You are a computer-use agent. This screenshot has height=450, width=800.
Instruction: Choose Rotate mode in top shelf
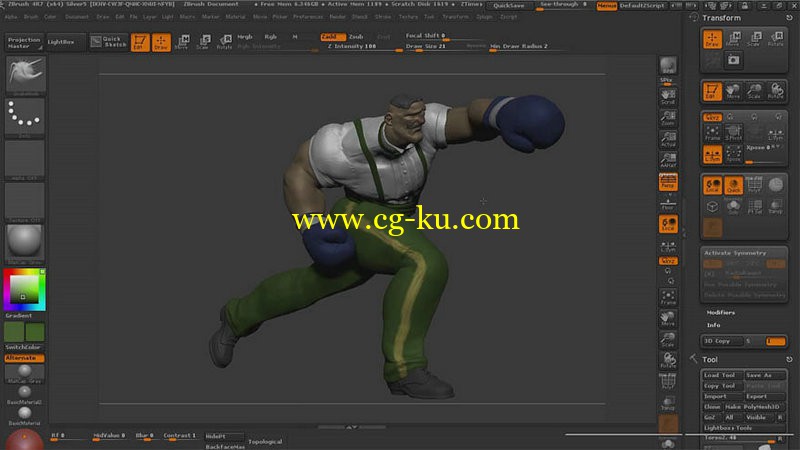(x=224, y=42)
